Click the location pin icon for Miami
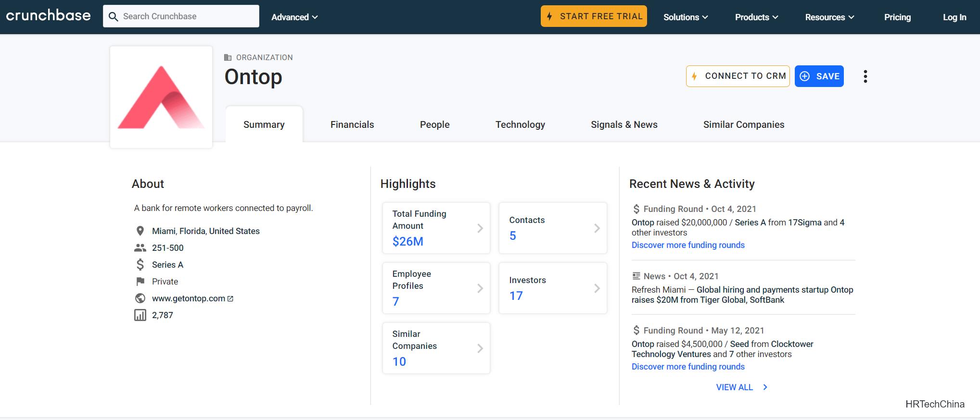The height and width of the screenshot is (420, 980). pyautogui.click(x=140, y=231)
